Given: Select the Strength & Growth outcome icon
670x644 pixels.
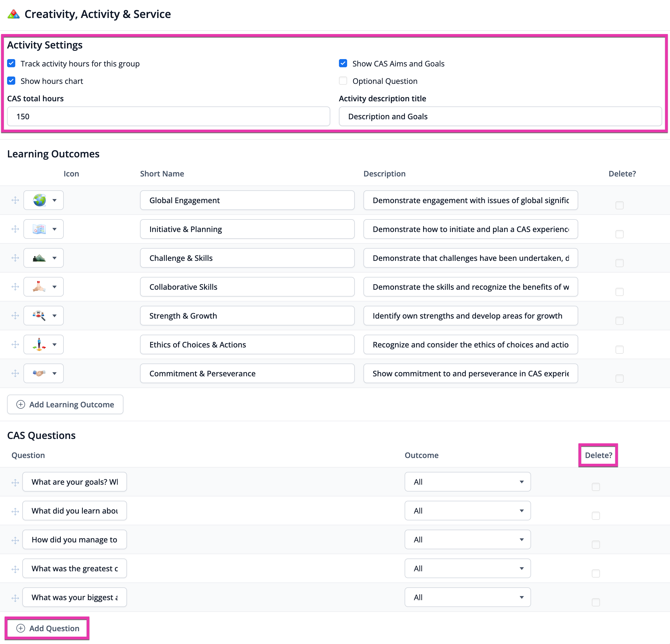Looking at the screenshot, I should [39, 315].
